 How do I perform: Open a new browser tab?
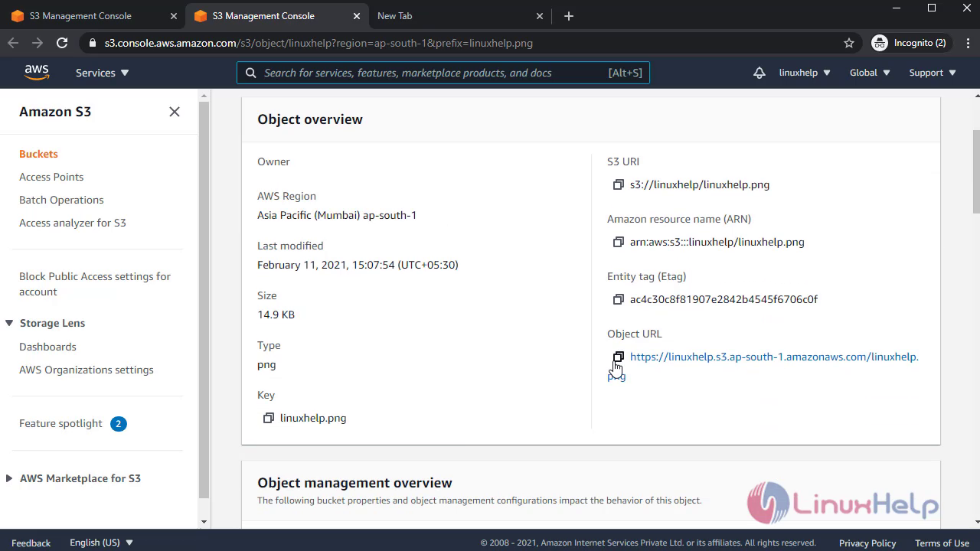(568, 15)
